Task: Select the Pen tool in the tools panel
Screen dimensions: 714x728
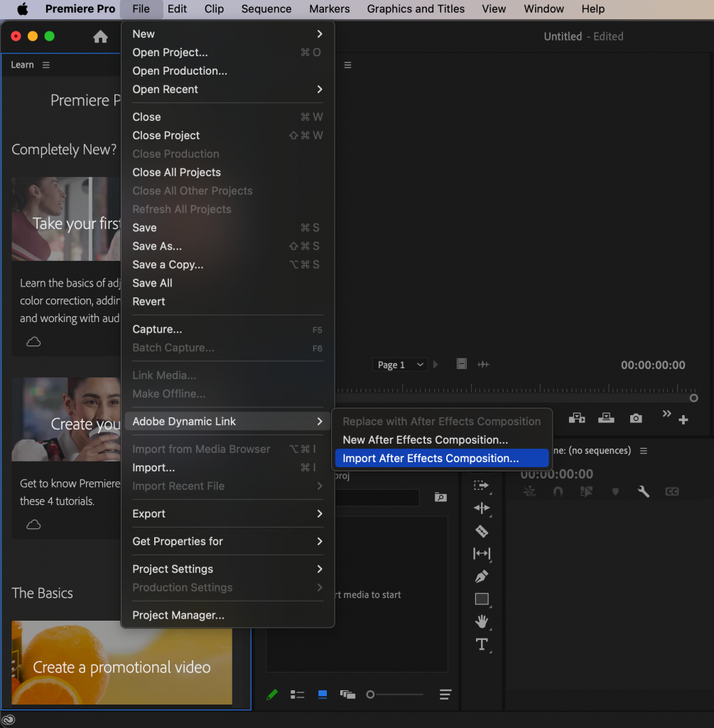Action: pyautogui.click(x=482, y=577)
